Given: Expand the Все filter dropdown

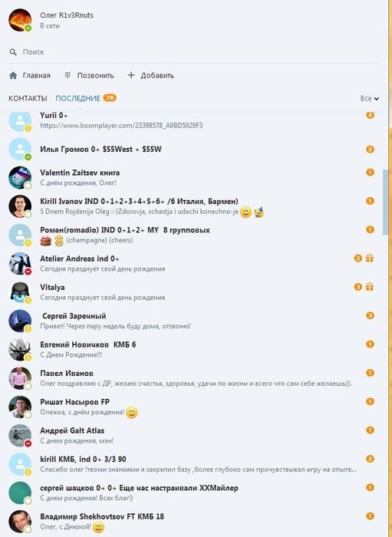Looking at the screenshot, I should [370, 98].
